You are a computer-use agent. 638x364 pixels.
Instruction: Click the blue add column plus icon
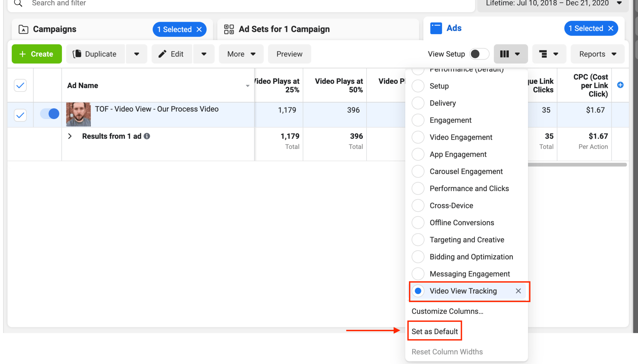(620, 85)
